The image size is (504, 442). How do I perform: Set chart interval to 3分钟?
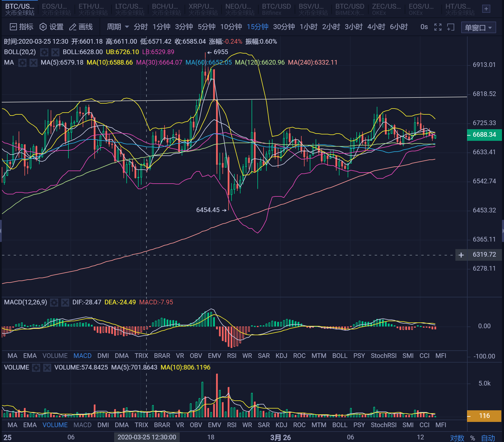click(x=184, y=27)
